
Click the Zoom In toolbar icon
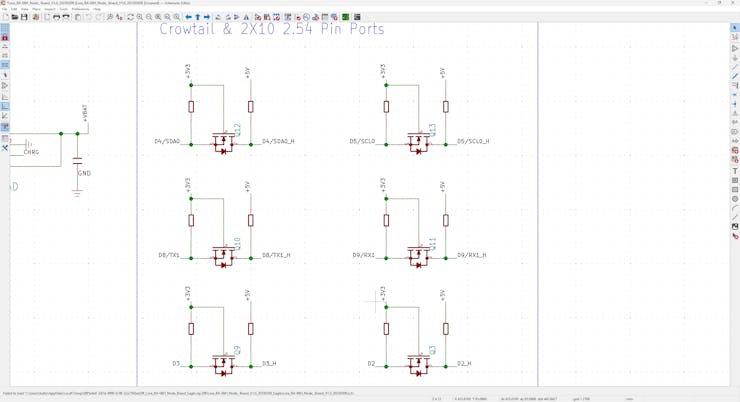140,17
